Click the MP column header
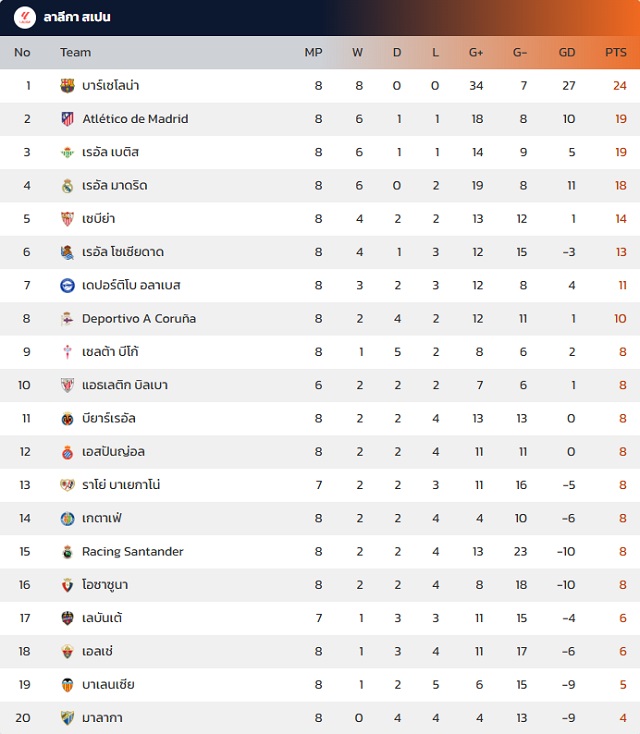Image resolution: width=640 pixels, height=734 pixels. [x=313, y=52]
